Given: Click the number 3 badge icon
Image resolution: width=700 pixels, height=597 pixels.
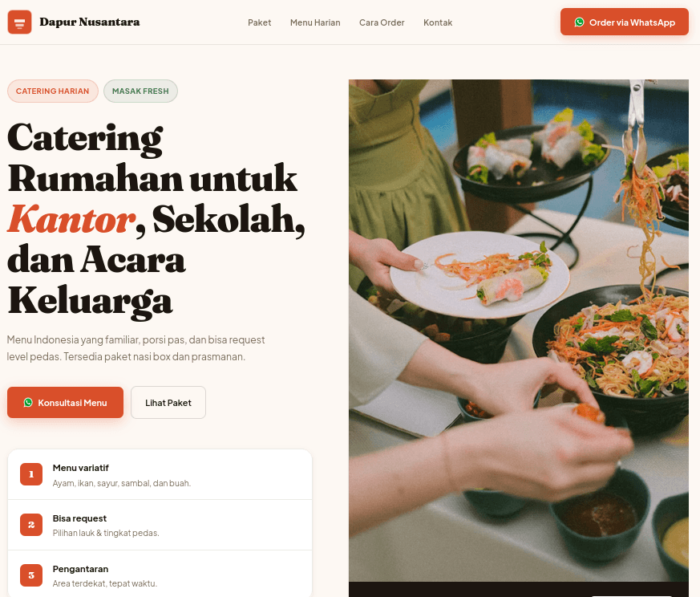Looking at the screenshot, I should pyautogui.click(x=31, y=575).
